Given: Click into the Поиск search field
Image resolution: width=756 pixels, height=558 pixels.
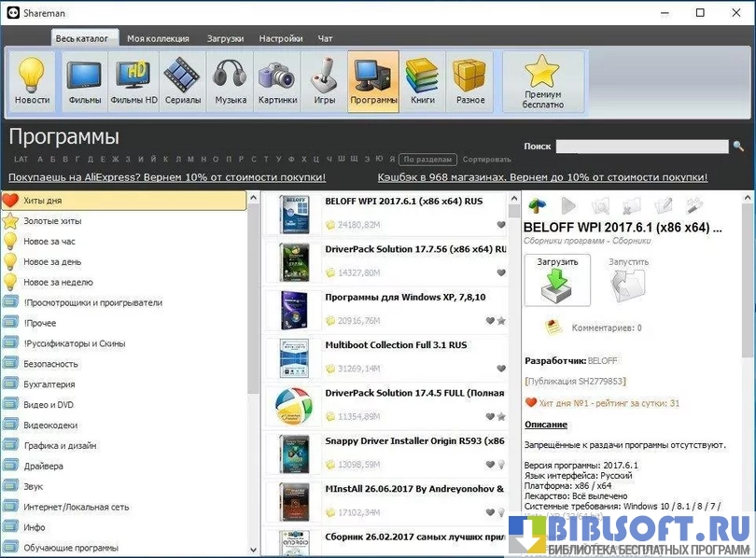Looking at the screenshot, I should (x=641, y=146).
